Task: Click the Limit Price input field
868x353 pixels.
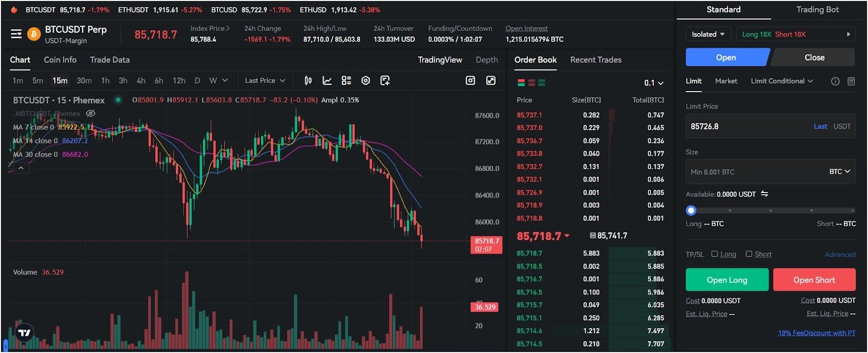Action: [770, 126]
